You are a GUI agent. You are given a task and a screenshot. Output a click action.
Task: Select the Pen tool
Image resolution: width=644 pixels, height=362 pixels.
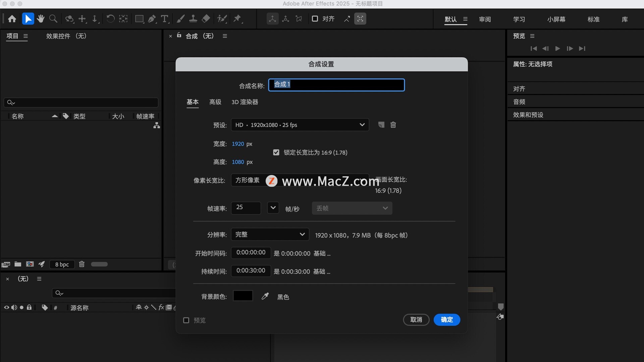coord(152,19)
